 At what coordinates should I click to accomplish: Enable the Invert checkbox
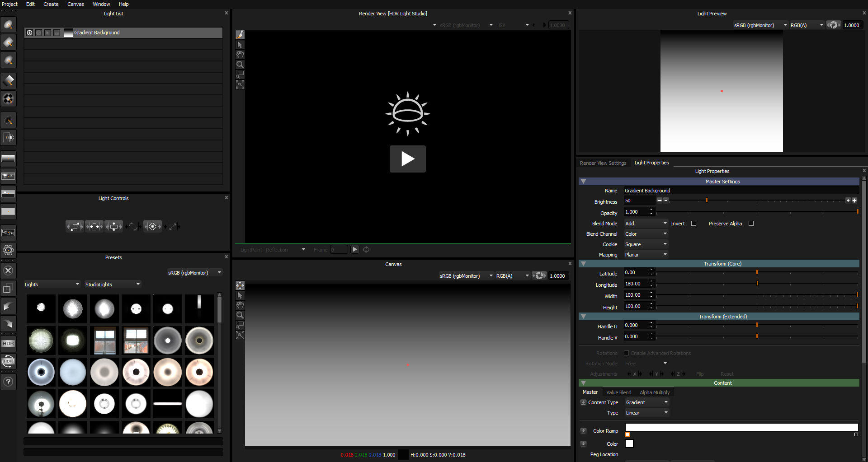click(693, 224)
